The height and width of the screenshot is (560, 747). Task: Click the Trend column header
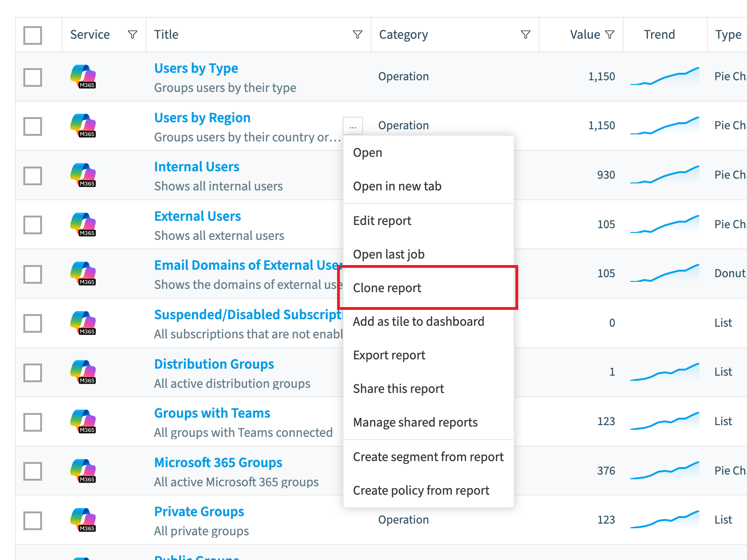[x=659, y=35]
